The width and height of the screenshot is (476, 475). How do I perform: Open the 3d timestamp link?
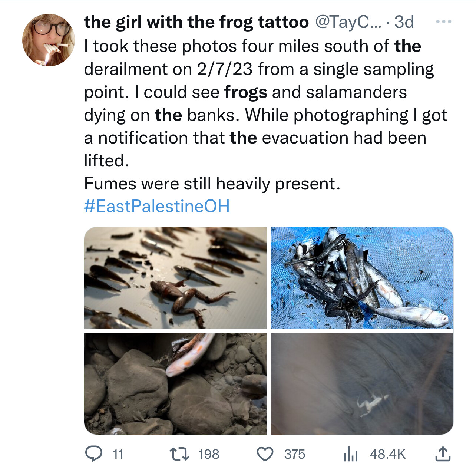pos(404,22)
